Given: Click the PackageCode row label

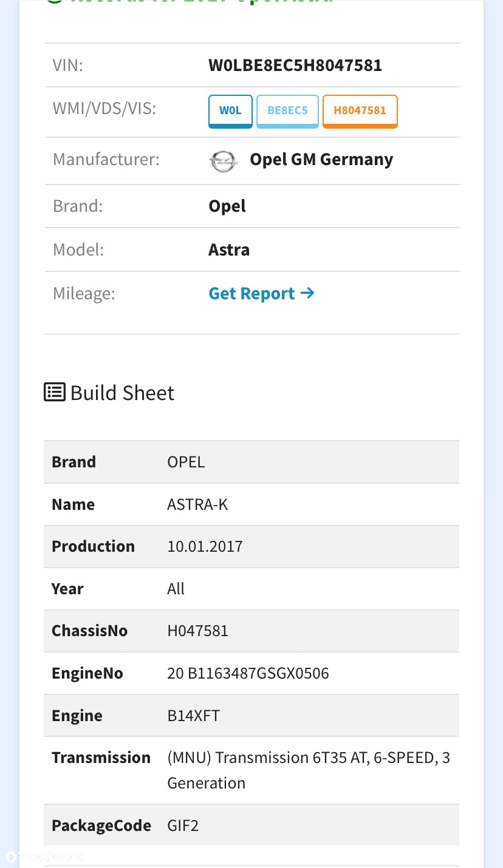Looking at the screenshot, I should point(101,826).
